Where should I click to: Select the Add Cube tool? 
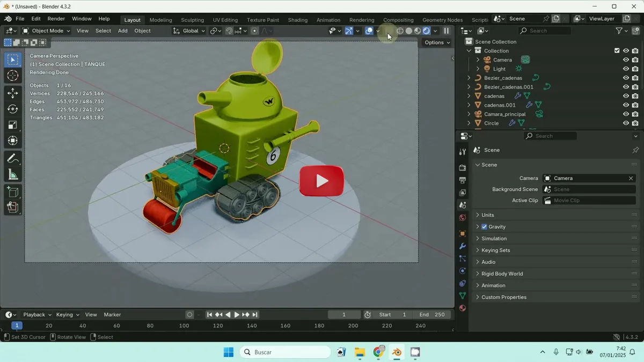13,192
